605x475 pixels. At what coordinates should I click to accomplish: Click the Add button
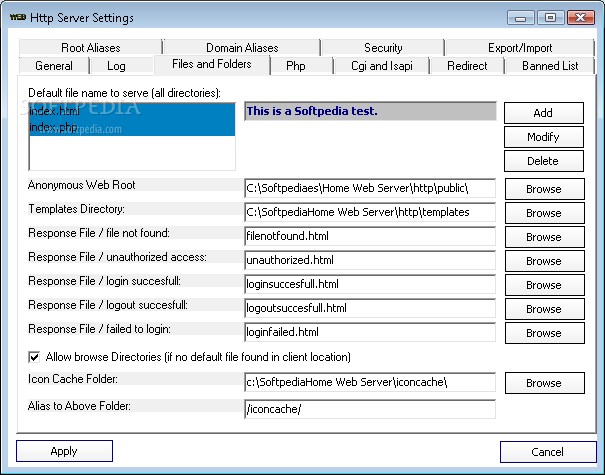pyautogui.click(x=543, y=113)
